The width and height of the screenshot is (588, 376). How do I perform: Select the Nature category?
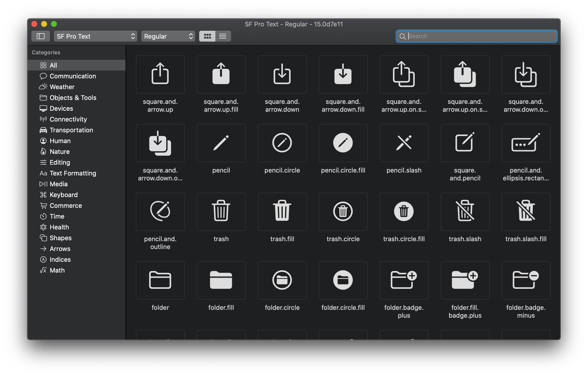76,152
